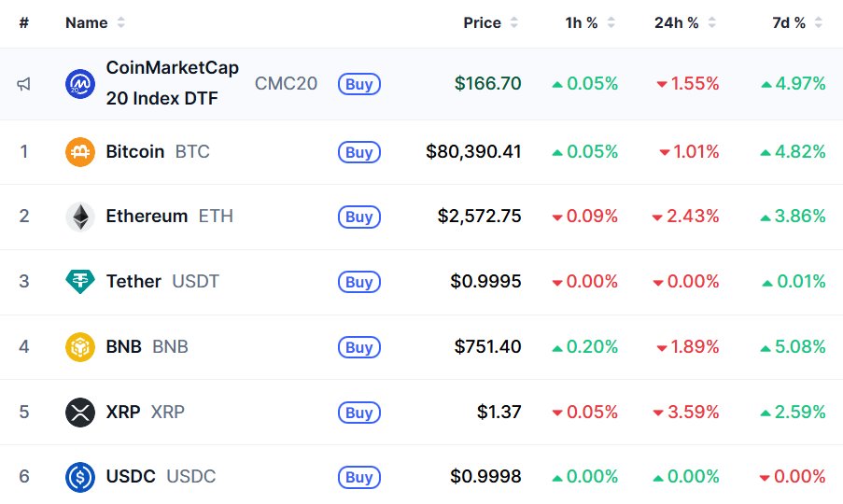Open the XRP name link
Viewport: 843px width, 504px height.
tap(123, 412)
